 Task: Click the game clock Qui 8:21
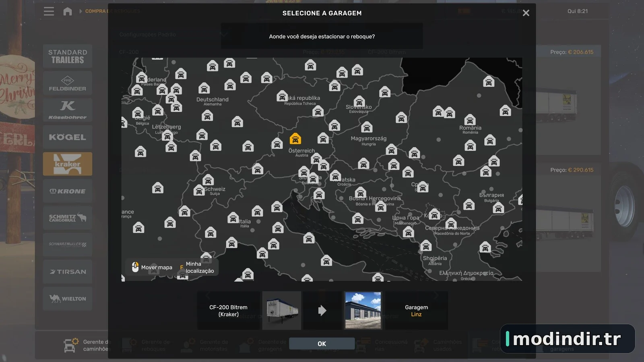tap(578, 11)
